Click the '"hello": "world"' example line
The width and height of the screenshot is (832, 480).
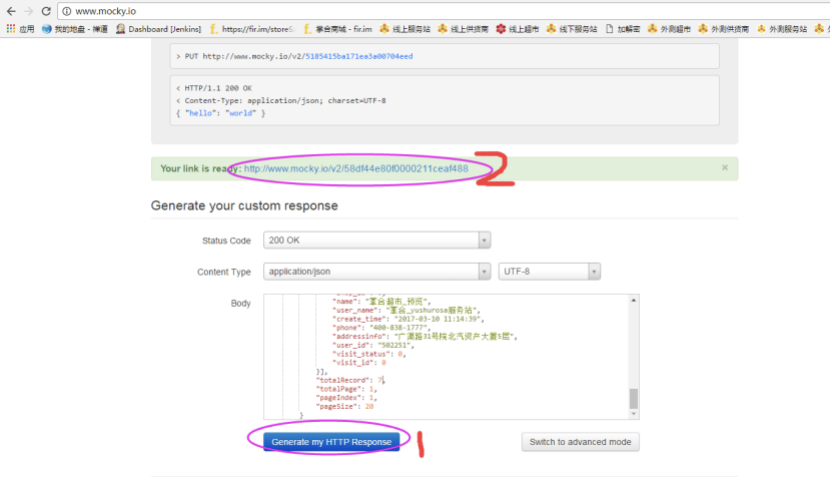(220, 113)
